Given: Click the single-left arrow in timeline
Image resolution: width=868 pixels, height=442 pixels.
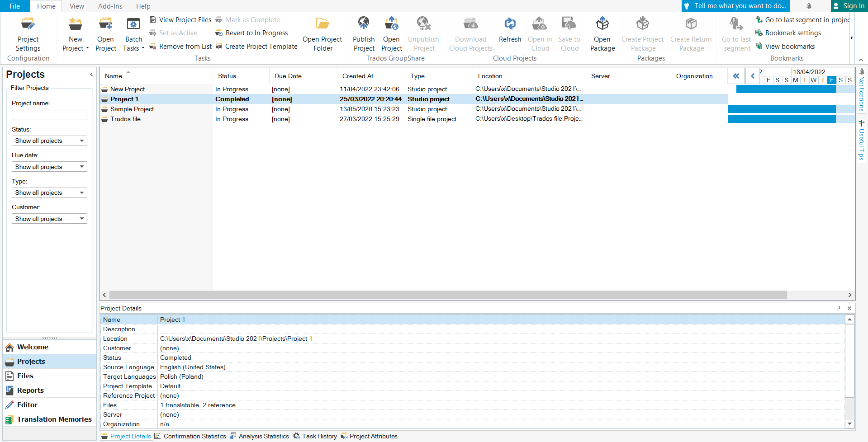Looking at the screenshot, I should point(753,76).
